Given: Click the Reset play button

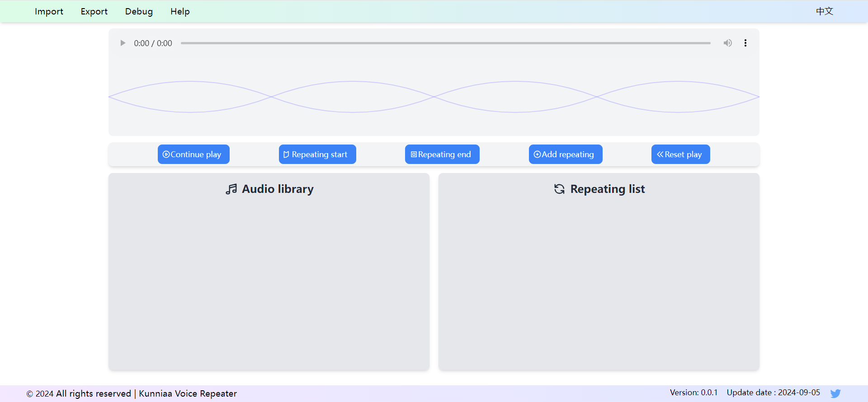Looking at the screenshot, I should tap(680, 154).
